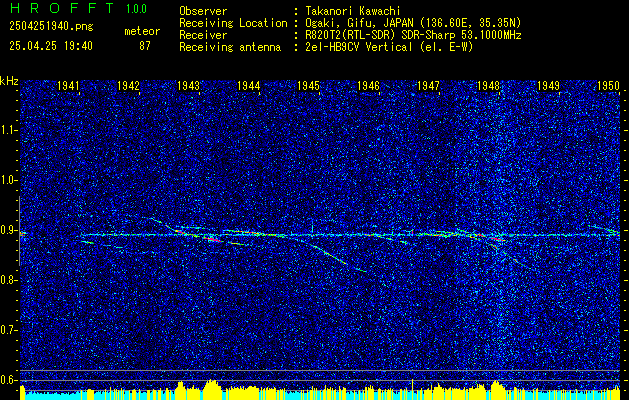Click the observer name Takanori Kawachi
Screen dimensions: 629x400
coord(353,11)
